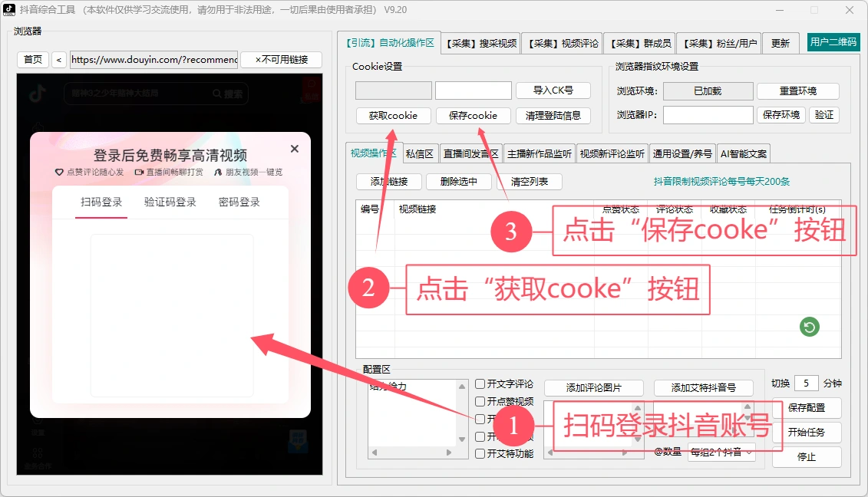Switch to the 通用设置/养号 sub-tab

(x=682, y=154)
